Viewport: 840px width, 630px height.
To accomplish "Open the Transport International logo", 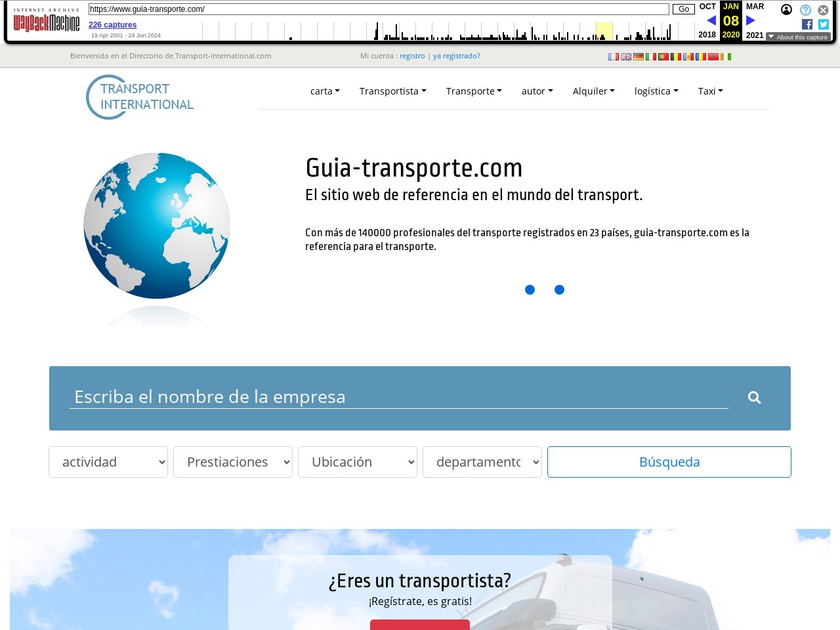I will (140, 97).
